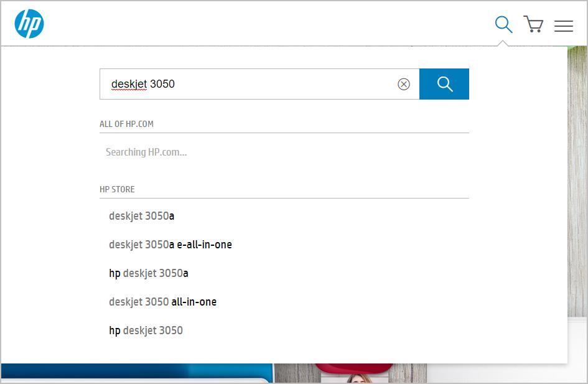Select suggestion 'deskjet 3050a'
This screenshot has width=588, height=384.
point(141,216)
